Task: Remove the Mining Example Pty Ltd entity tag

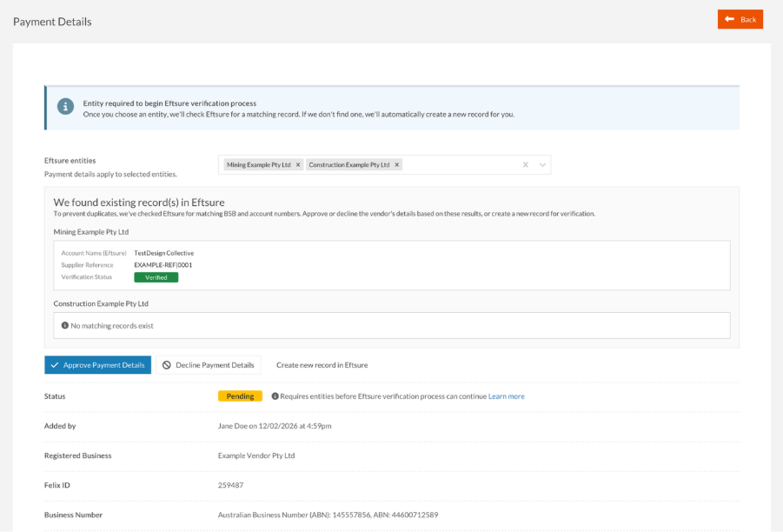Action: [296, 164]
